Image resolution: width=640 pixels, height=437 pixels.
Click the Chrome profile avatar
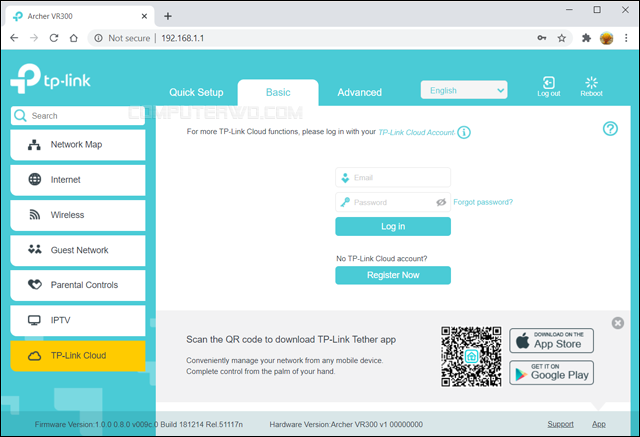click(x=606, y=38)
